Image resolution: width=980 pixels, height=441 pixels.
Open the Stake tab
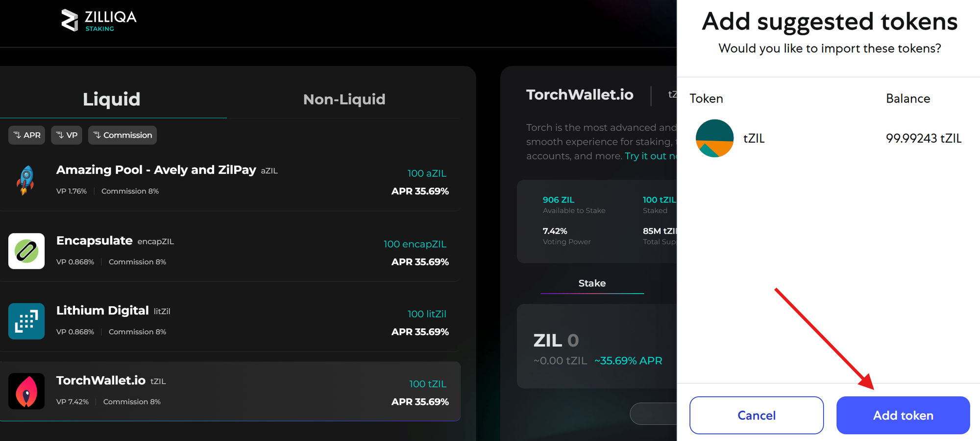coord(592,283)
